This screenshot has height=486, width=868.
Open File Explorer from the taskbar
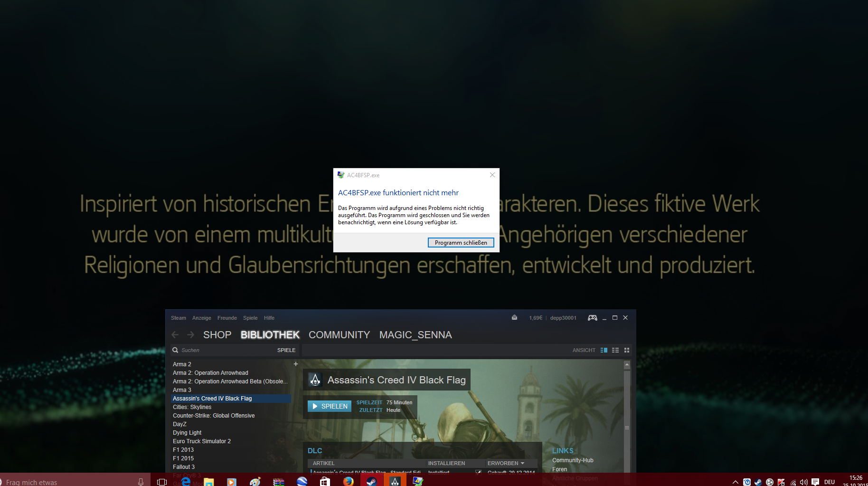point(208,482)
